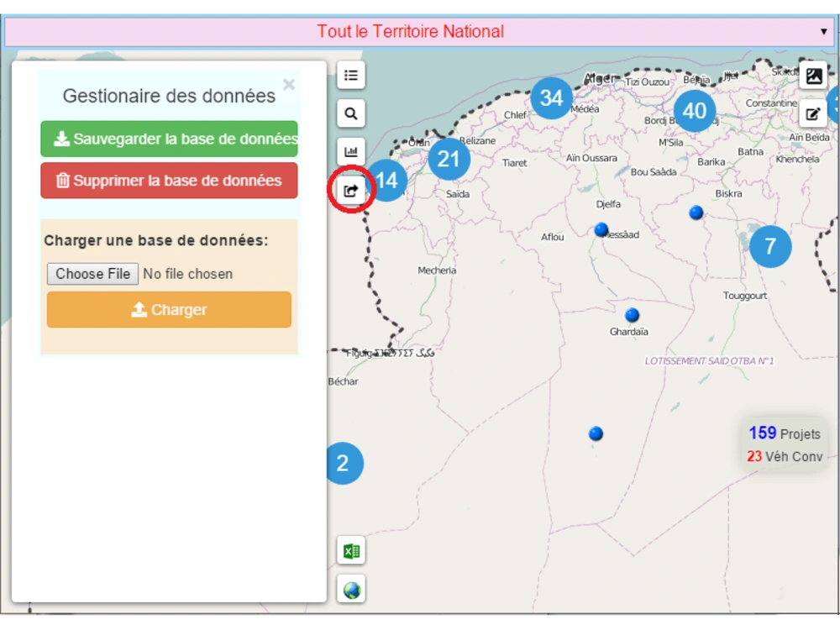Close the Gestionaire des données panel
Viewport: 840px width, 630px height.
(289, 85)
